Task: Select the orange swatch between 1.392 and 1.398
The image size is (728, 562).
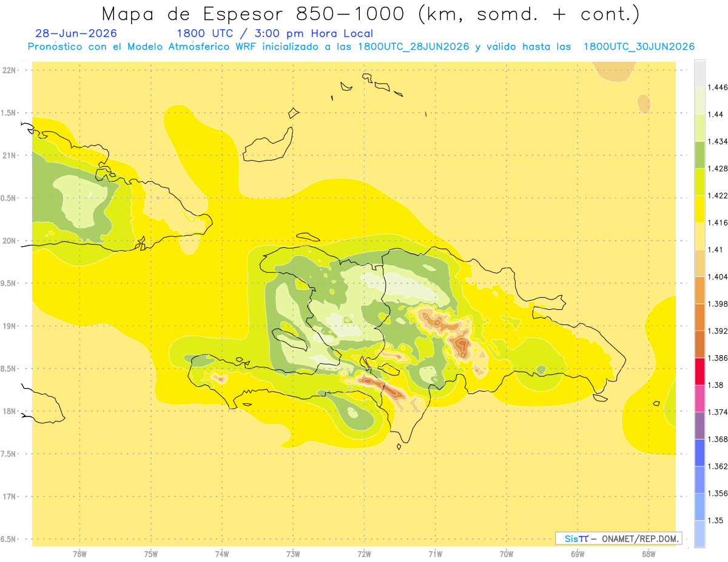Action: [699, 317]
